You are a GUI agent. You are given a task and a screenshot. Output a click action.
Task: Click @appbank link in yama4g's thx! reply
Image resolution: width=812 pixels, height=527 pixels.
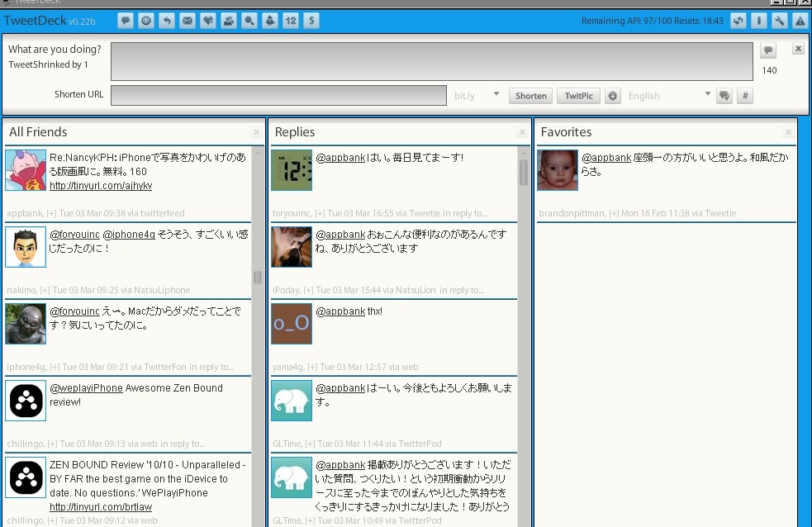click(340, 311)
